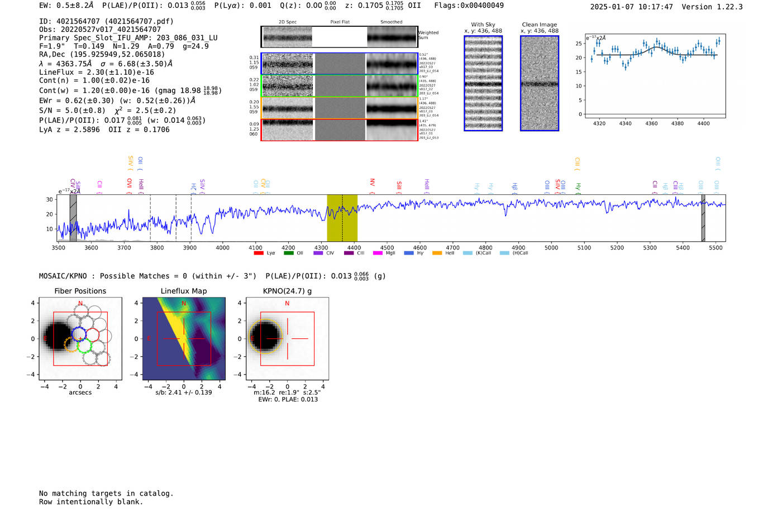Screen dimensions: 782x532
Task: Click "No matching targets in catalog." text
Action: (x=106, y=493)
